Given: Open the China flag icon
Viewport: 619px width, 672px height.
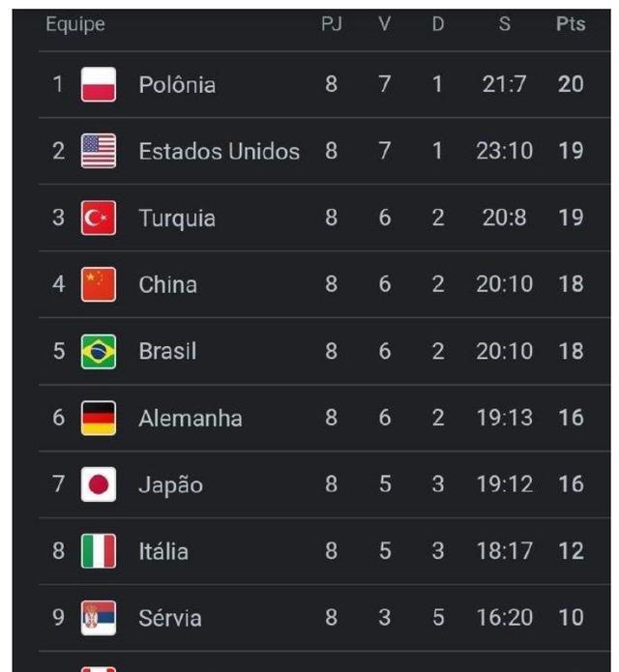Looking at the screenshot, I should tap(98, 284).
